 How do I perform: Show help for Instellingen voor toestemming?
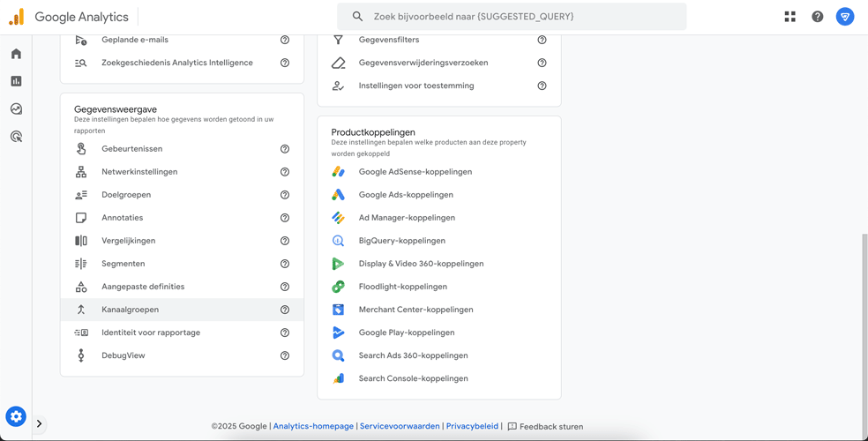(542, 86)
